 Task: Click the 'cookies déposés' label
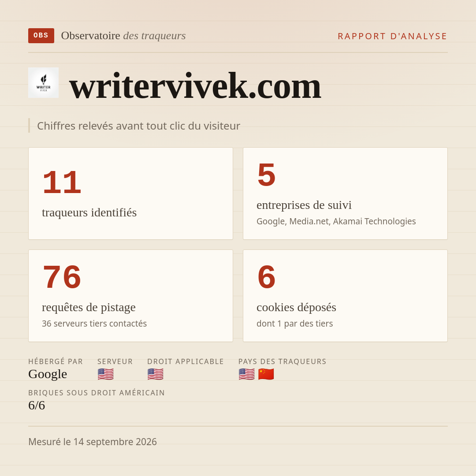click(x=296, y=307)
